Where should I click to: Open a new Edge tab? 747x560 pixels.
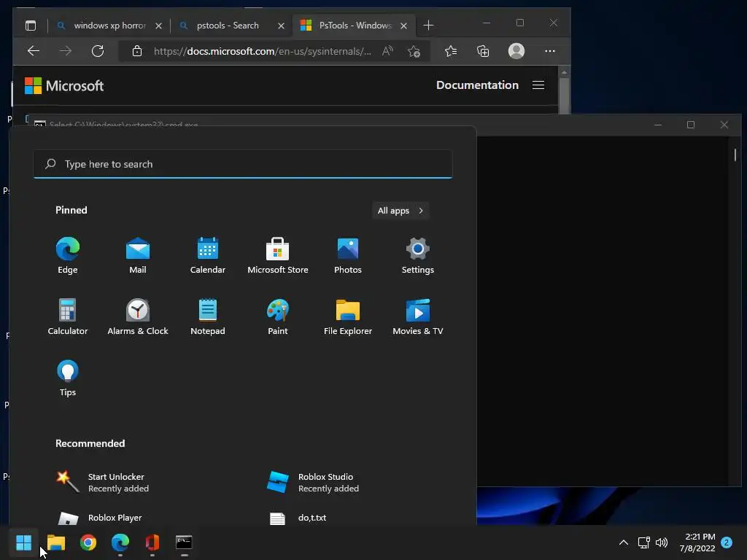(x=428, y=26)
